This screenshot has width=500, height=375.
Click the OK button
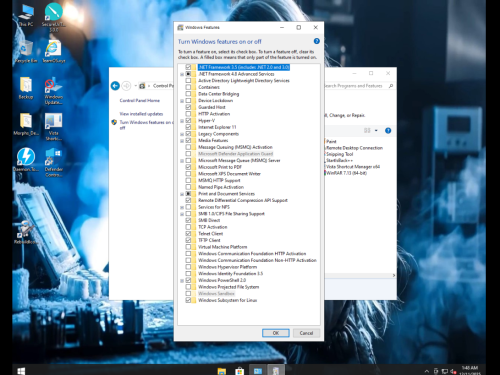[276, 333]
